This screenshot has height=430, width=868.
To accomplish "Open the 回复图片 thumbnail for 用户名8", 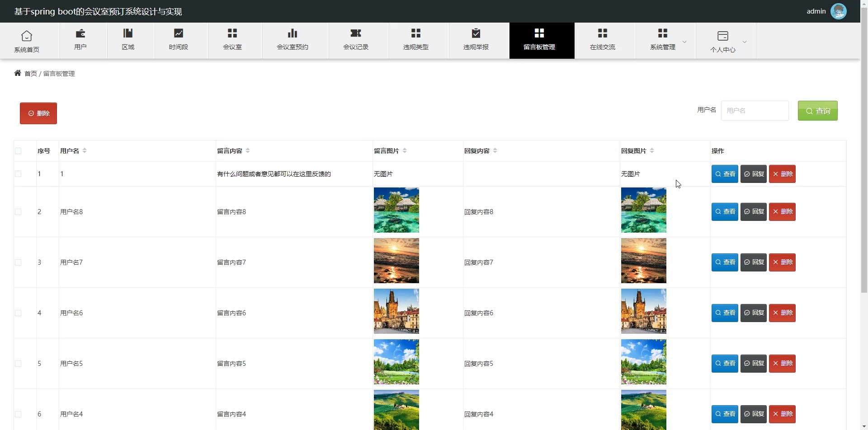I will [x=644, y=210].
